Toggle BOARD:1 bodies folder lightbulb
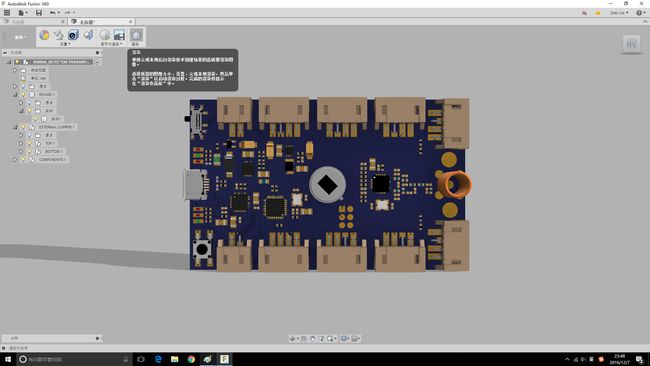This screenshot has height=366, width=650. click(x=29, y=111)
